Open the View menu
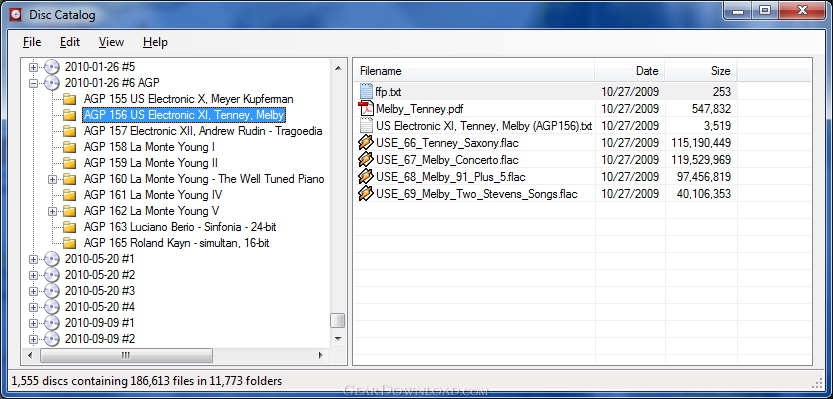This screenshot has height=399, width=833. [111, 42]
